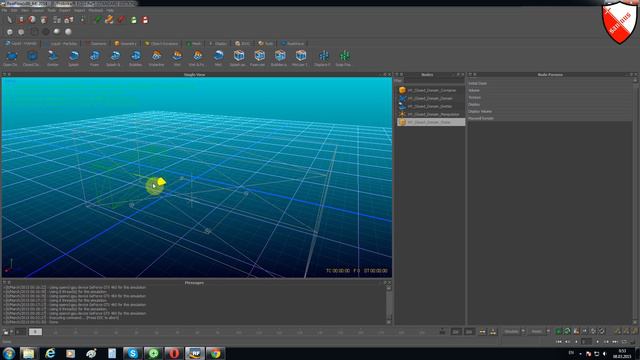Screen dimensions: 640x360
Task: Click the Reset button
Action: [536, 331]
